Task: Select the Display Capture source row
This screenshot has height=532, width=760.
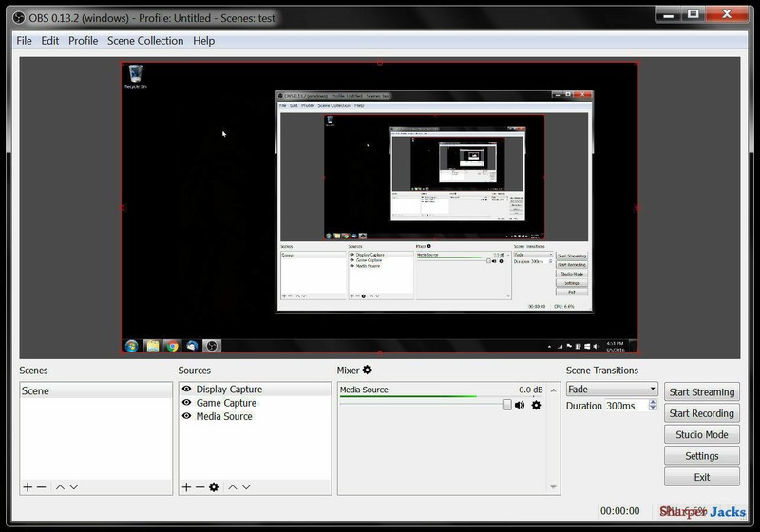Action: click(255, 389)
